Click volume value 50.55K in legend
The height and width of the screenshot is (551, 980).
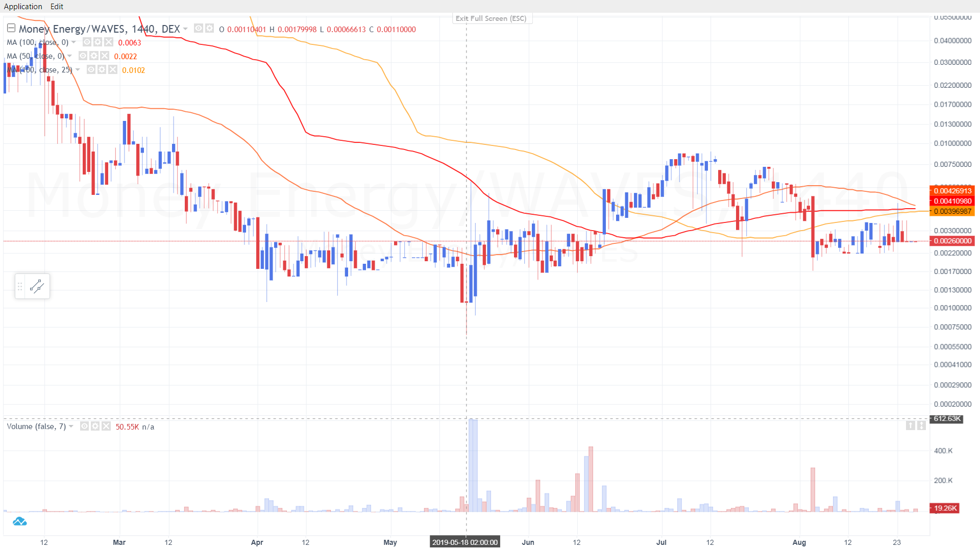(x=127, y=427)
